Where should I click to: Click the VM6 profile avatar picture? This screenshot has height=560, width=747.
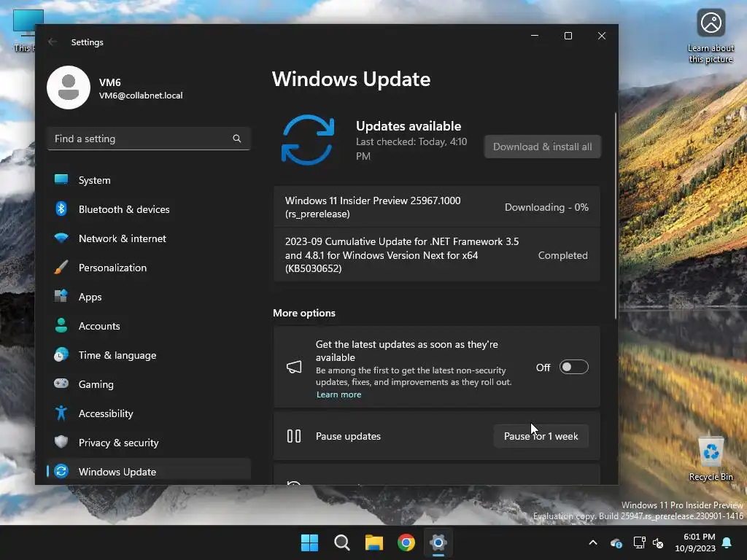click(x=69, y=87)
